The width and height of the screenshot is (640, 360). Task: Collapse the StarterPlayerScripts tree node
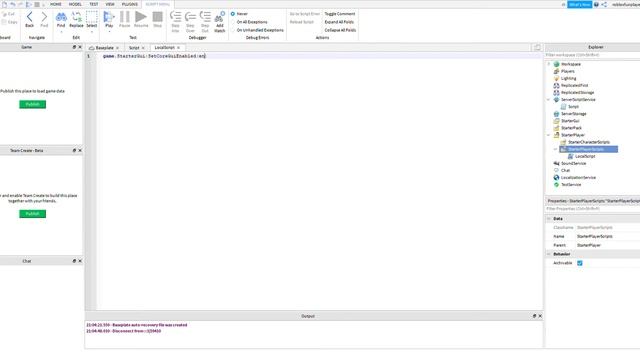click(556, 149)
